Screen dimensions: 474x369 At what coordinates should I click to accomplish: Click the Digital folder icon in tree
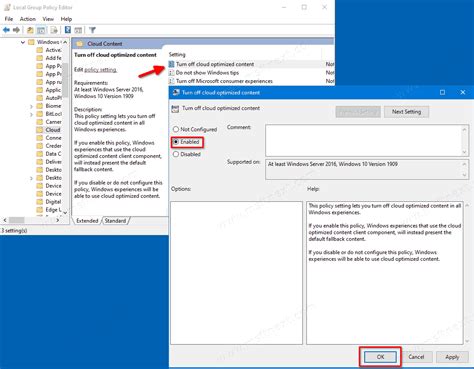click(40, 202)
